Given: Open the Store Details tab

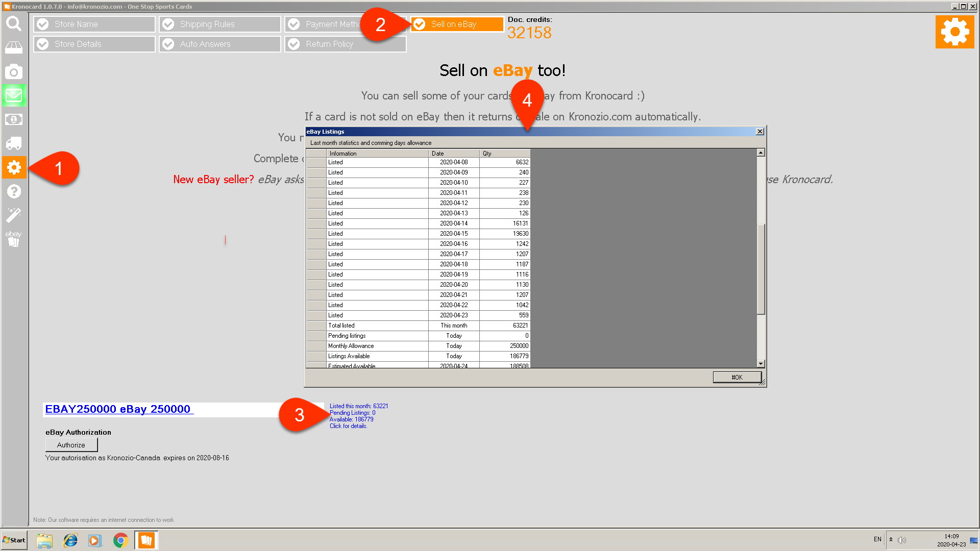Looking at the screenshot, I should (94, 44).
